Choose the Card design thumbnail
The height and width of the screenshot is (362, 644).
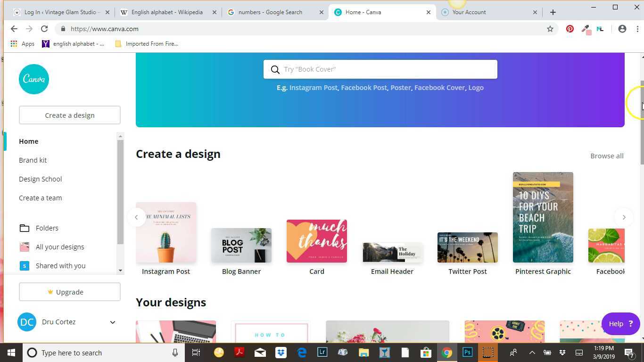[317, 241]
